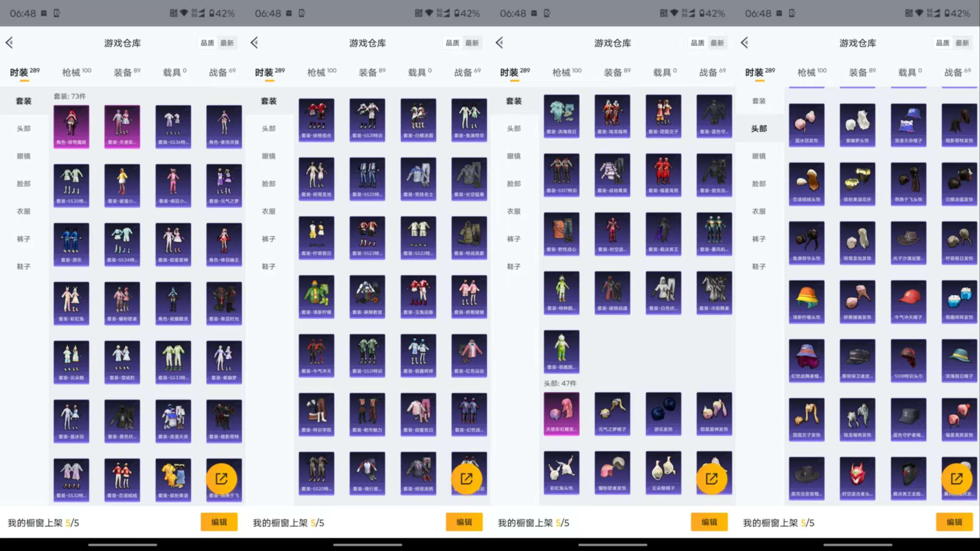Screen dimensions: 980x551
Task: Open the 装备 89 equipment tab
Action: [125, 72]
